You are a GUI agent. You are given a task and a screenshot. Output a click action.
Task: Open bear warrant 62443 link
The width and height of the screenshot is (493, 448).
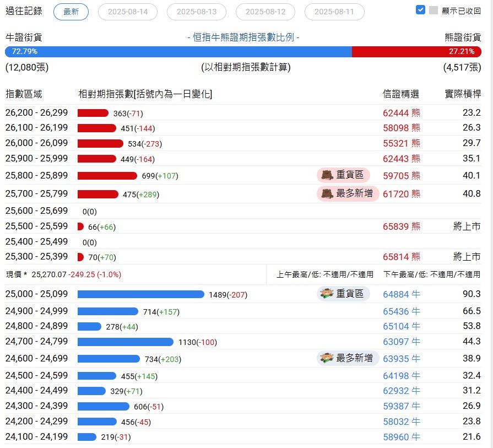pyautogui.click(x=402, y=159)
